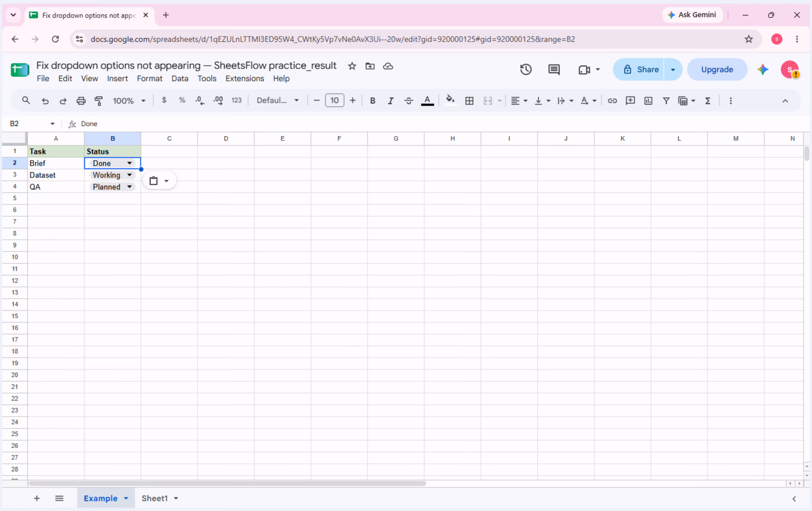Viewport: 812px width, 511px height.
Task: Increase font size with plus button
Action: pos(353,100)
